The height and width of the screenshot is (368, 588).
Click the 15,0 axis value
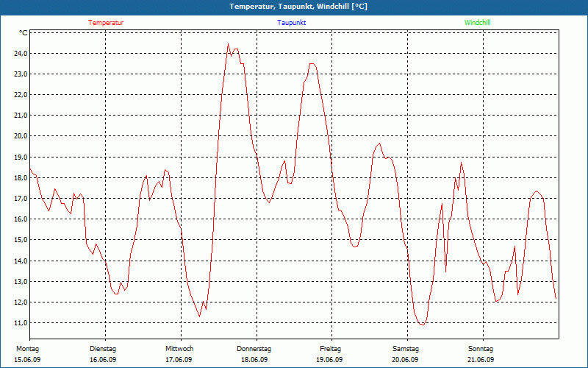pyautogui.click(x=20, y=240)
